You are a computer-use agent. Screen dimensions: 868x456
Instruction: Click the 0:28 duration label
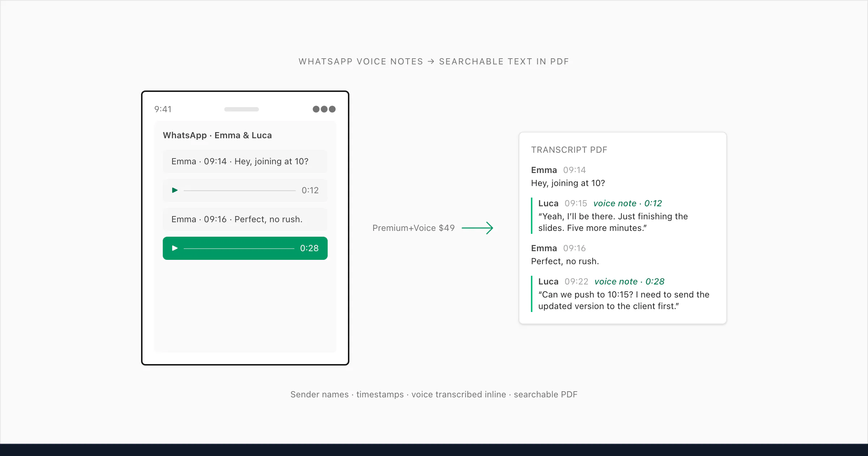[309, 248]
